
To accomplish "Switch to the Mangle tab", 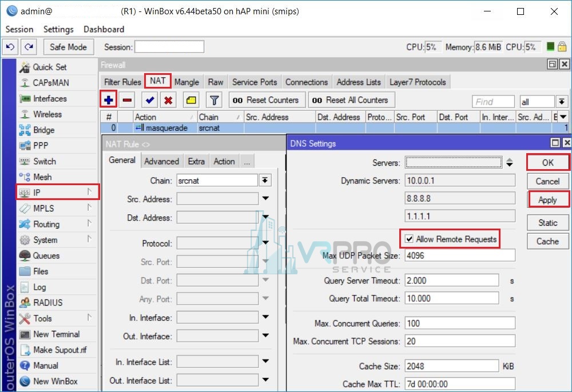I will tap(187, 82).
